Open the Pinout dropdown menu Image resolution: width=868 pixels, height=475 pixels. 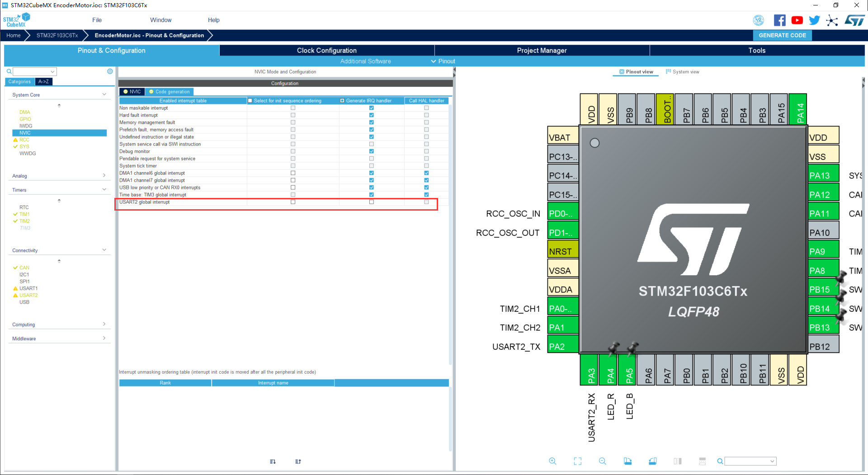(443, 61)
